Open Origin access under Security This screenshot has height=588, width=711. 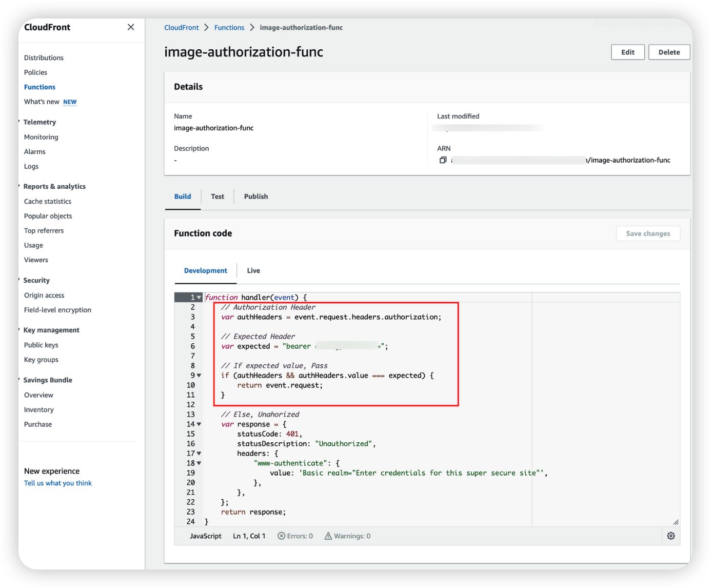point(44,296)
